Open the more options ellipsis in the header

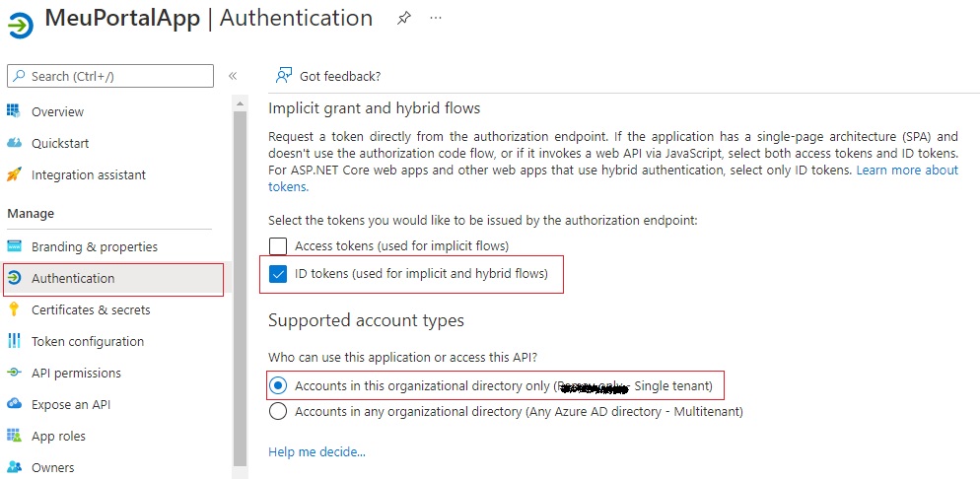point(436,18)
